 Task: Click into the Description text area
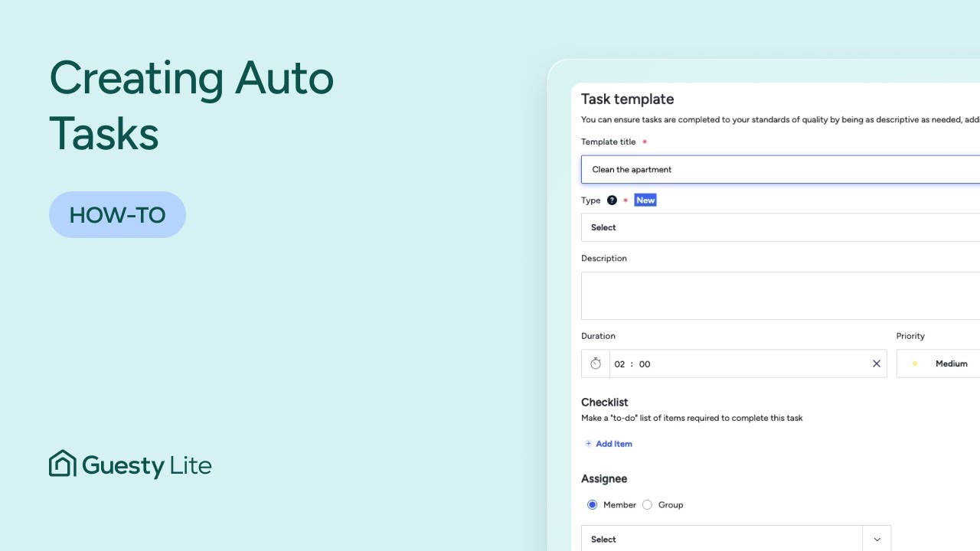[x=781, y=295]
